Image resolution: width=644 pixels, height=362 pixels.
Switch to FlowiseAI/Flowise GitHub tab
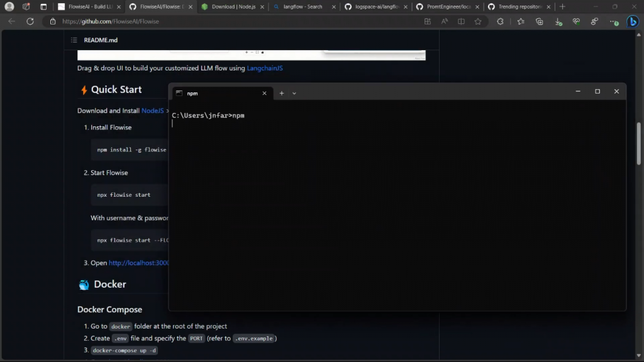pyautogui.click(x=162, y=6)
